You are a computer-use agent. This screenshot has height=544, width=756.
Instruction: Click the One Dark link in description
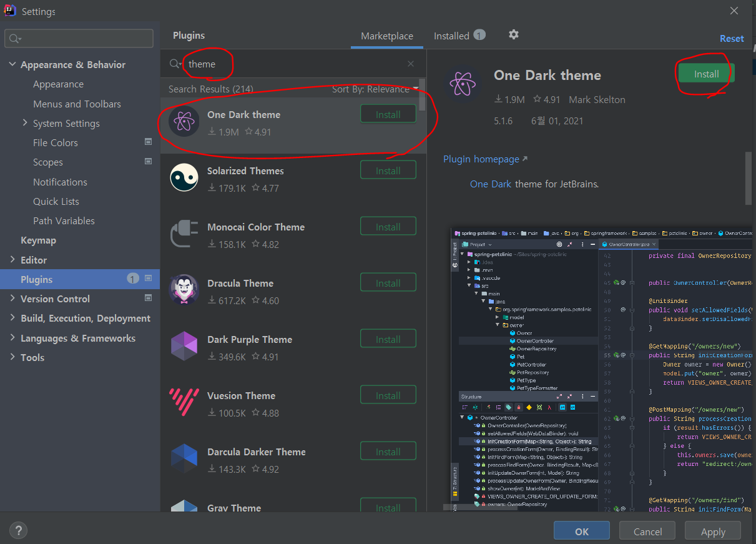pyautogui.click(x=491, y=184)
